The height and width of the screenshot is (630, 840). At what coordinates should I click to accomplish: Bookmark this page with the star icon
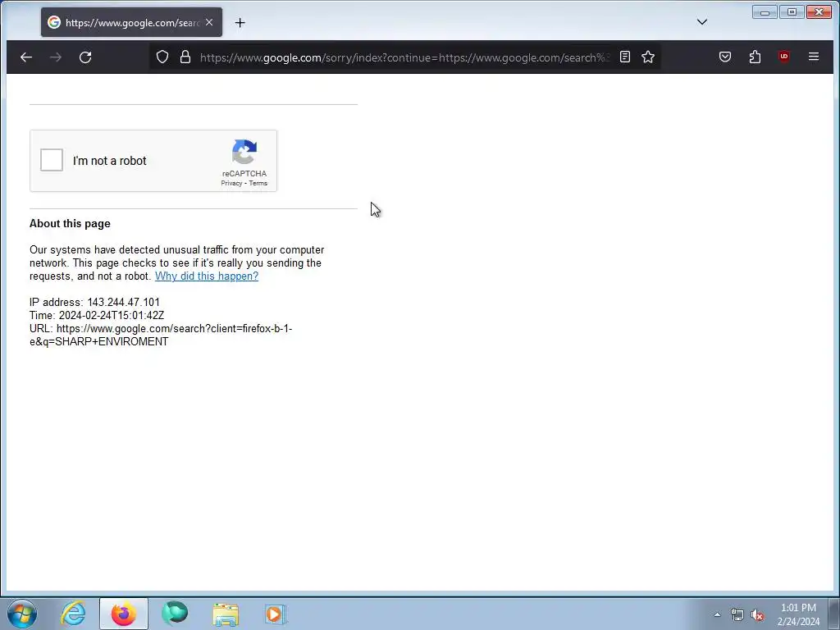648,57
